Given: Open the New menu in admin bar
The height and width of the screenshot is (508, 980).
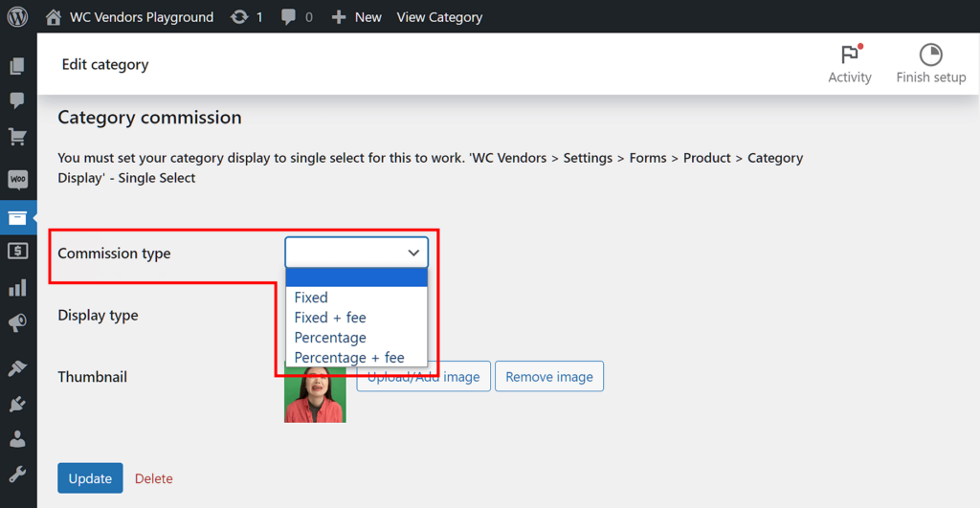Looking at the screenshot, I should point(356,17).
